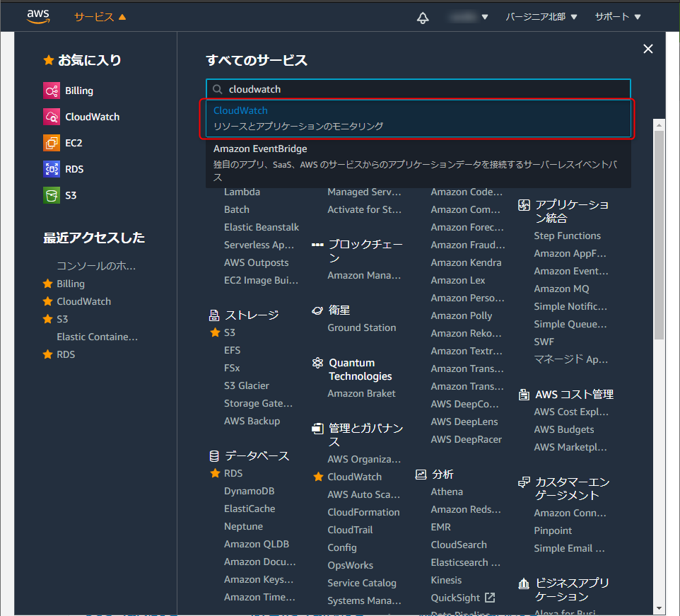Click the cloudwatch search input field

point(418,89)
